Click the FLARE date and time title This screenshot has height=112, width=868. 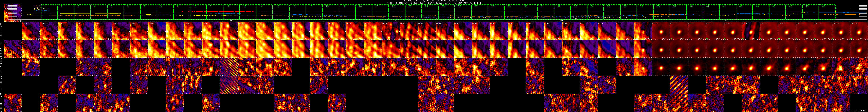pyautogui.click(x=434, y=1)
